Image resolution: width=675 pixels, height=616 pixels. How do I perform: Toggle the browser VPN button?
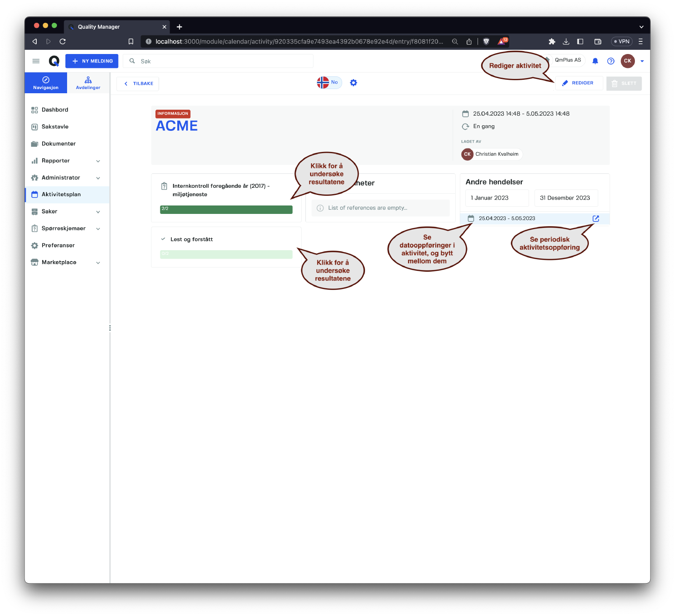[x=621, y=41]
